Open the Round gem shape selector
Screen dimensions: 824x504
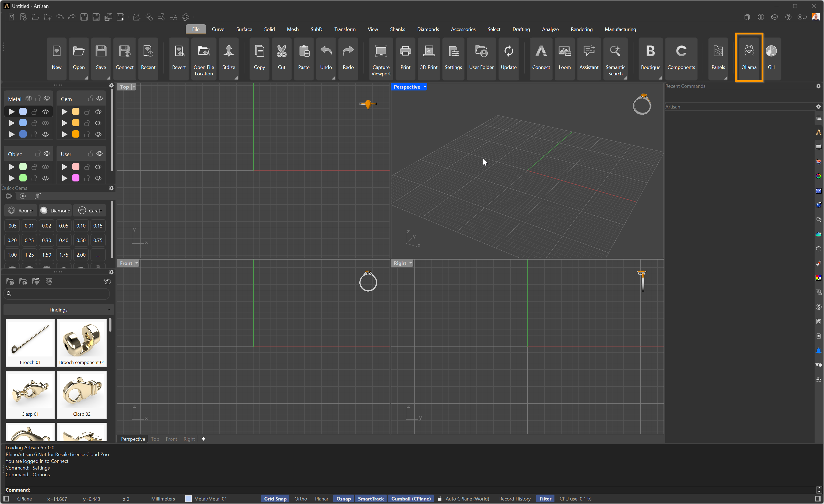(x=21, y=210)
